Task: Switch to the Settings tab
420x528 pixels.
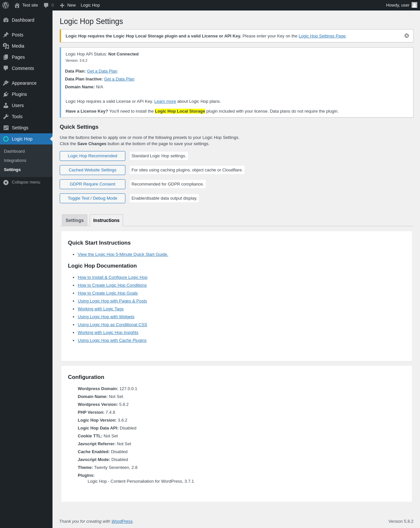Action: tap(74, 220)
